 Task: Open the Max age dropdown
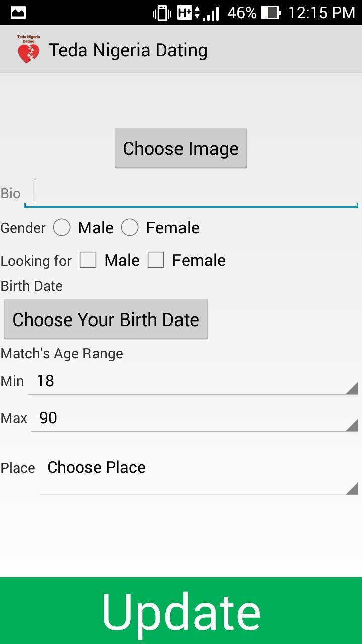(x=194, y=418)
